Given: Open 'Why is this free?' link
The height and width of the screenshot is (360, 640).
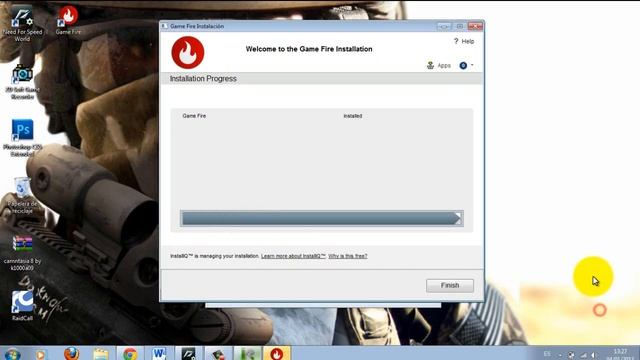Looking at the screenshot, I should tap(348, 256).
